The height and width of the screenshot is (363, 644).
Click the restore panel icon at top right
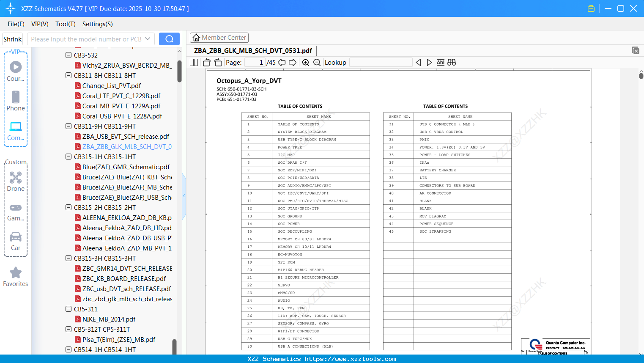pyautogui.click(x=635, y=50)
